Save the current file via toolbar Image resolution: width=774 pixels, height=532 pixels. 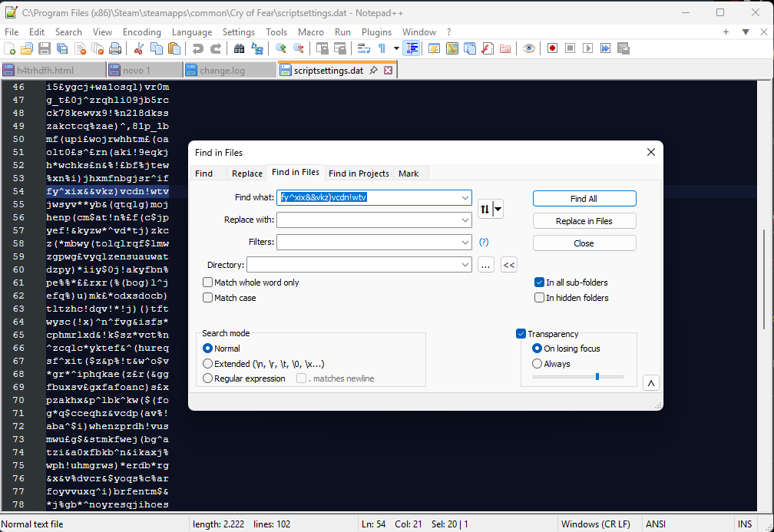point(45,48)
